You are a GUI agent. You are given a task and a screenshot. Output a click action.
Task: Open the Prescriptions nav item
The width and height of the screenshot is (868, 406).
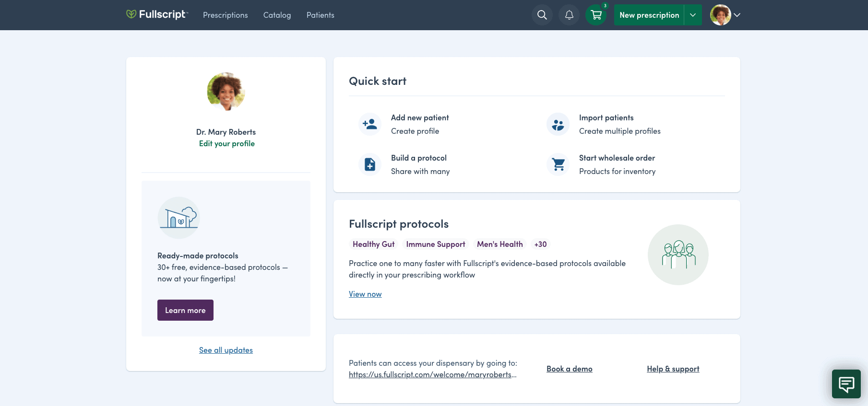click(x=226, y=15)
